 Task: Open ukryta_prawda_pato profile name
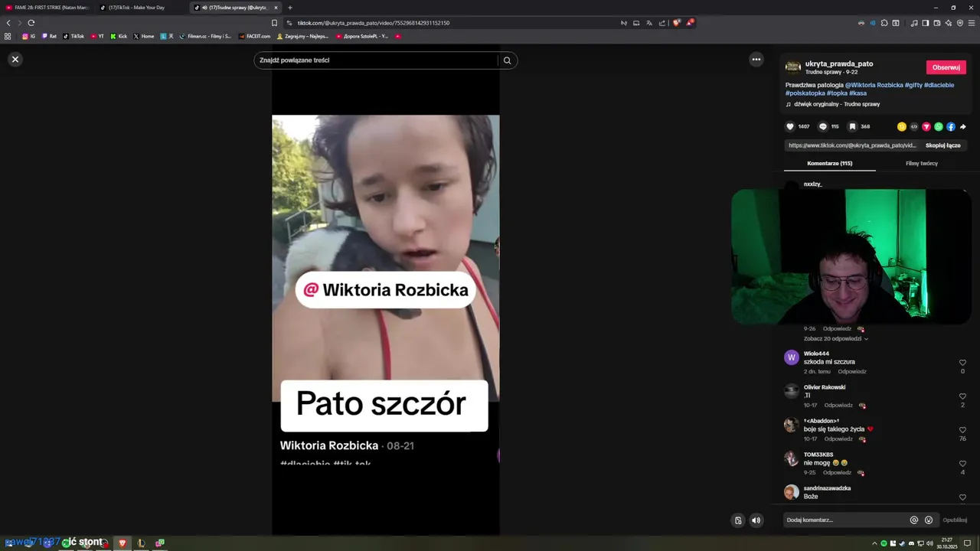pyautogui.click(x=839, y=64)
